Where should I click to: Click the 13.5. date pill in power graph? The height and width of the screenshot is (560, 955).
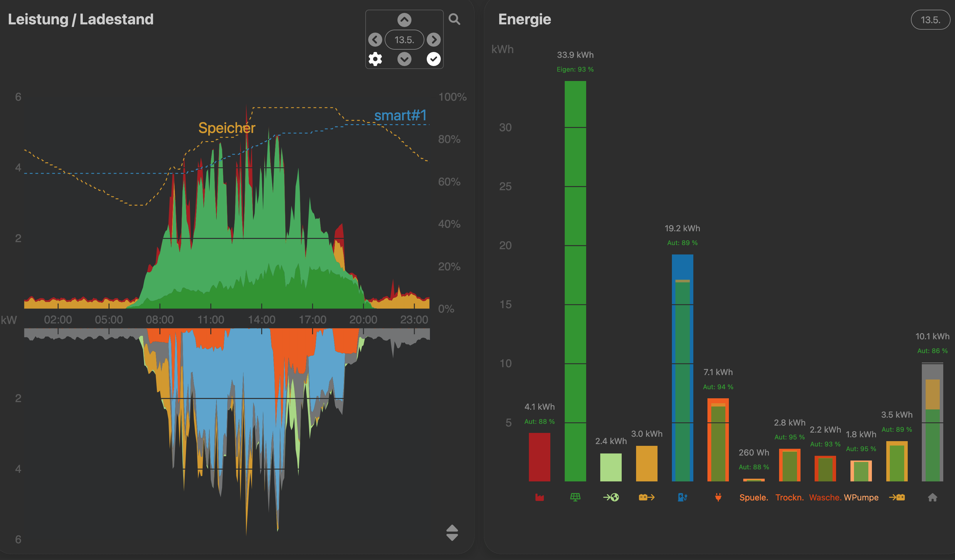pyautogui.click(x=404, y=39)
